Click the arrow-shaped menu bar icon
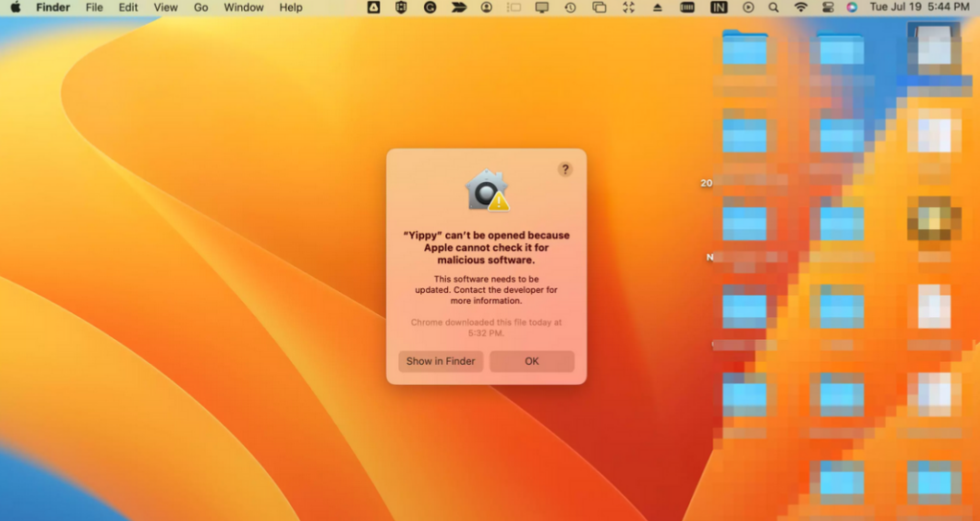 click(458, 8)
